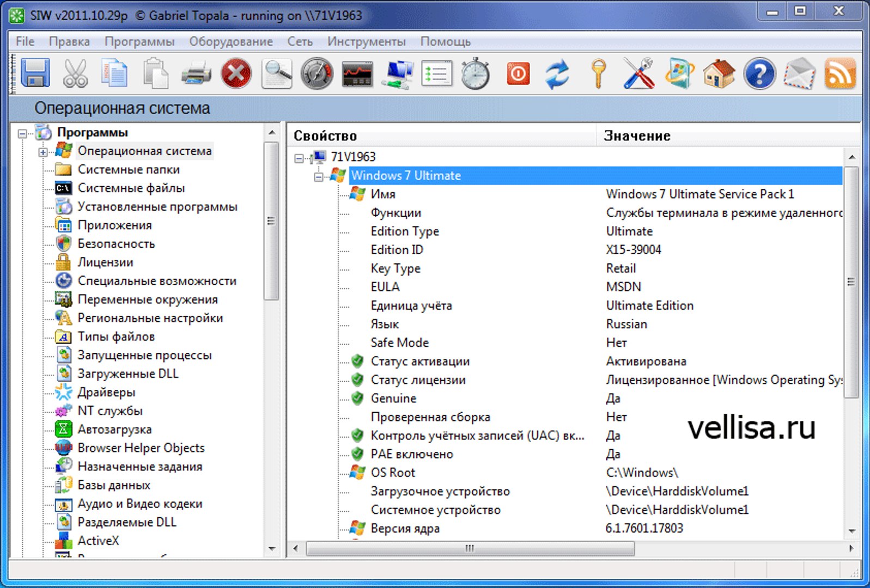
Task: Click the blue refresh arrows icon
Action: coord(557,73)
